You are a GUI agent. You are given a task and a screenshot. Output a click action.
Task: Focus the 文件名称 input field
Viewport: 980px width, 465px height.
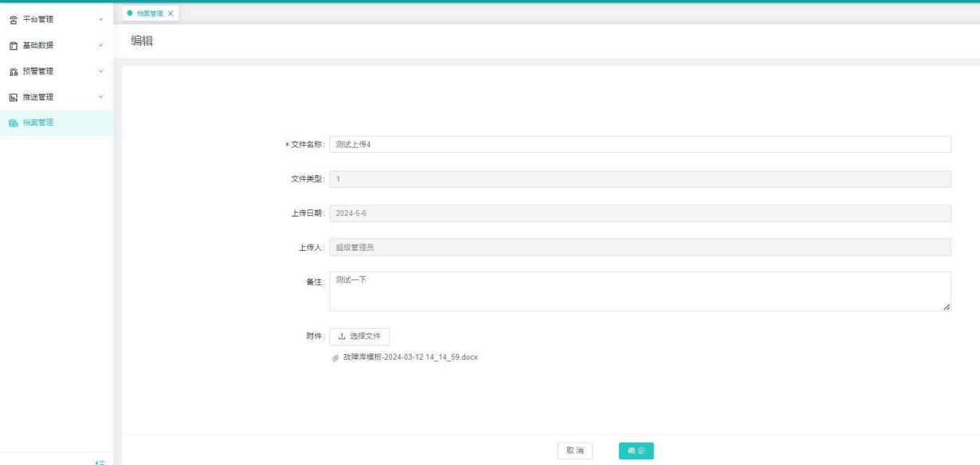coord(639,144)
